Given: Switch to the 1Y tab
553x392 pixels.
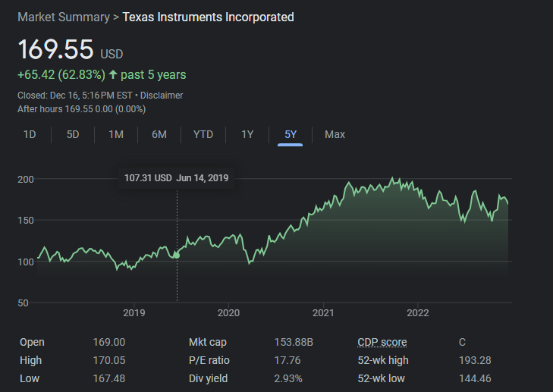Looking at the screenshot, I should (247, 135).
